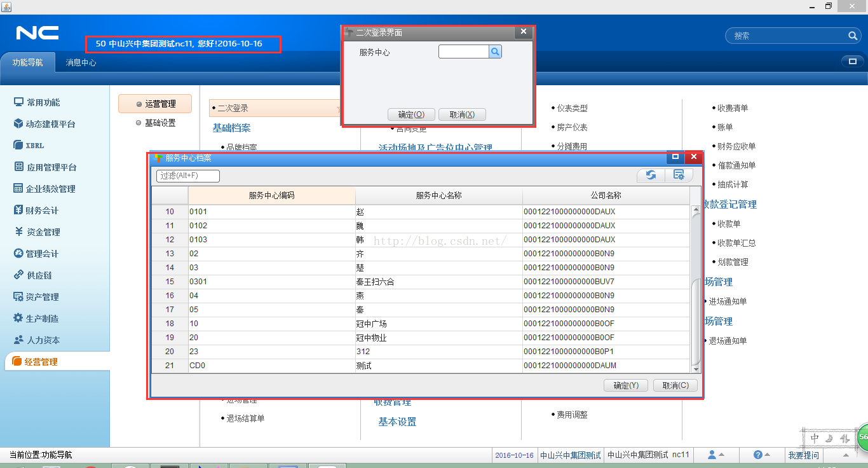Open 房产仪表 menu link
Screen dimensions: 868x468
573,127
